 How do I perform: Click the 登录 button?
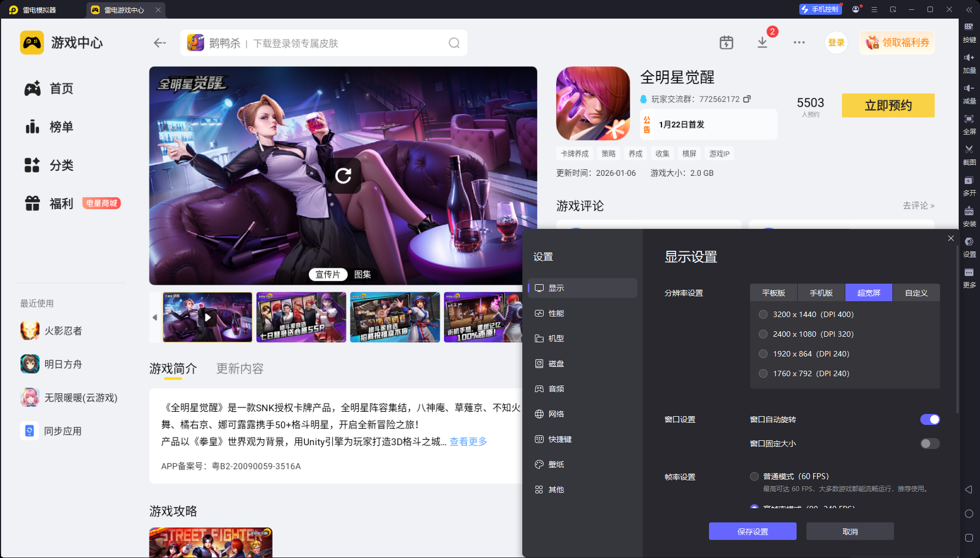836,43
